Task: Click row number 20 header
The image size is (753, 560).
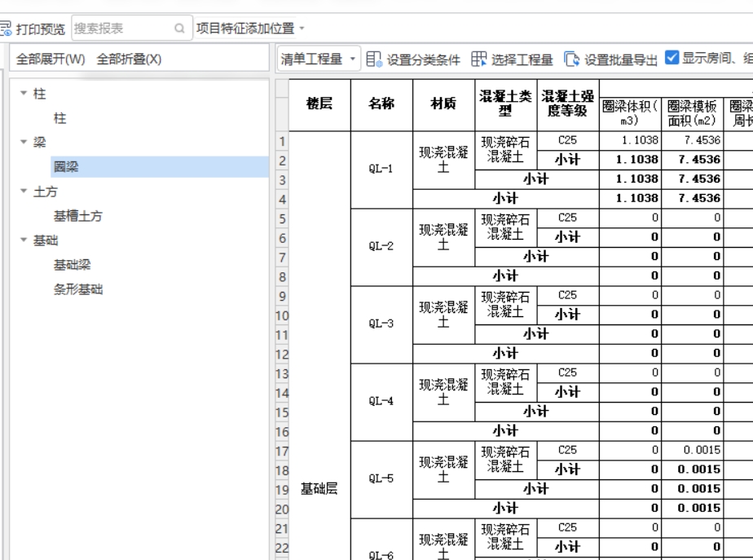Action: click(282, 509)
